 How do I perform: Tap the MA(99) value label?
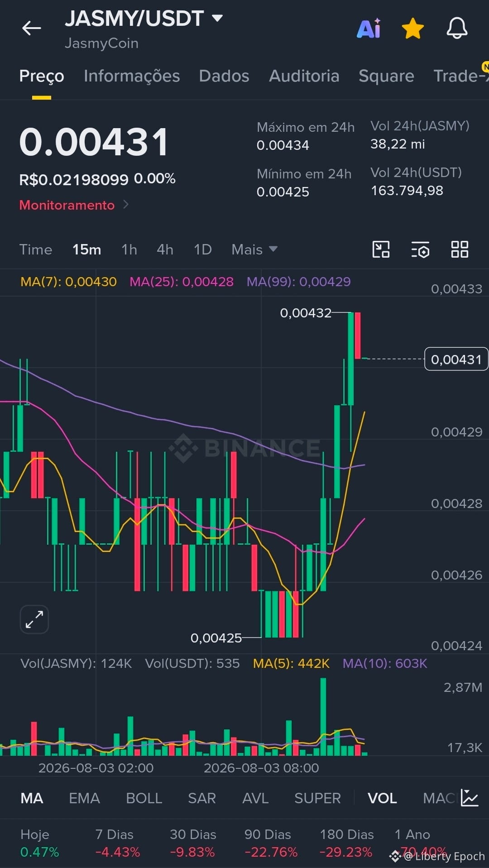[299, 282]
